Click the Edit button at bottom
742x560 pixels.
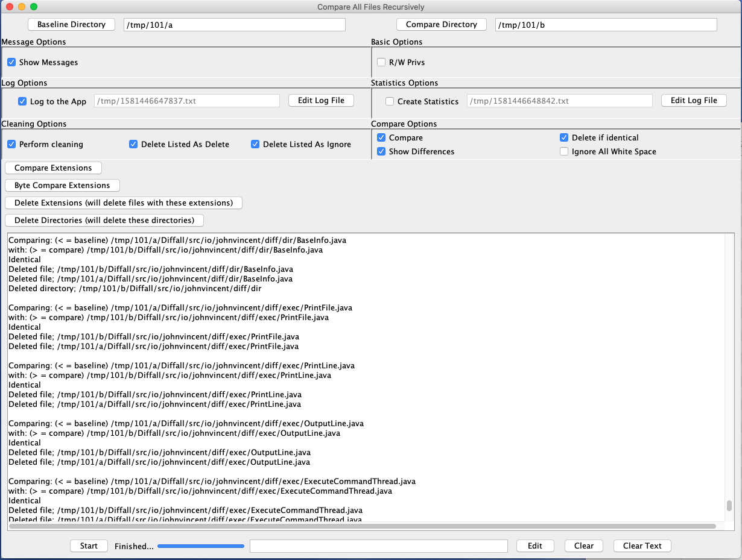pyautogui.click(x=535, y=546)
